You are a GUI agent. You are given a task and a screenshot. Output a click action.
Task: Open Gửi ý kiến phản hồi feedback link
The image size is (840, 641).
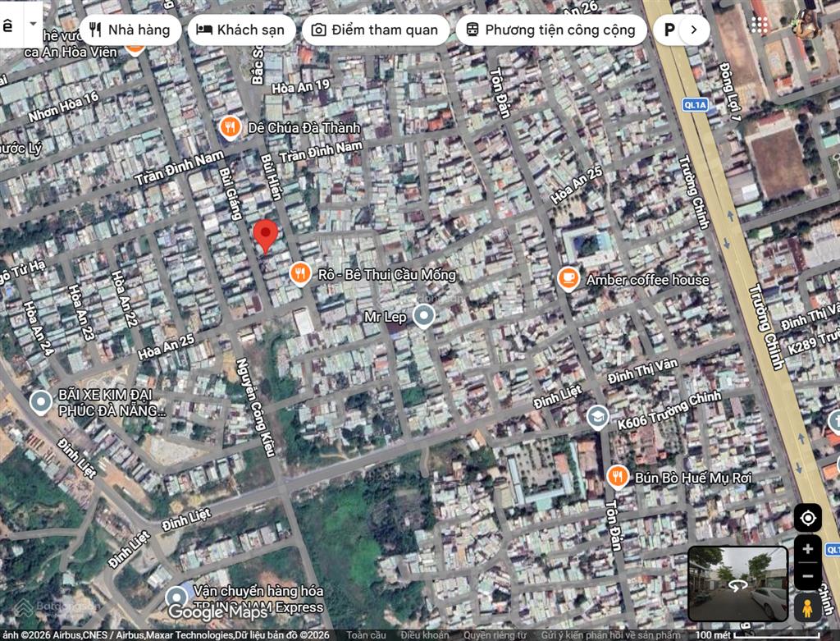pos(610,635)
